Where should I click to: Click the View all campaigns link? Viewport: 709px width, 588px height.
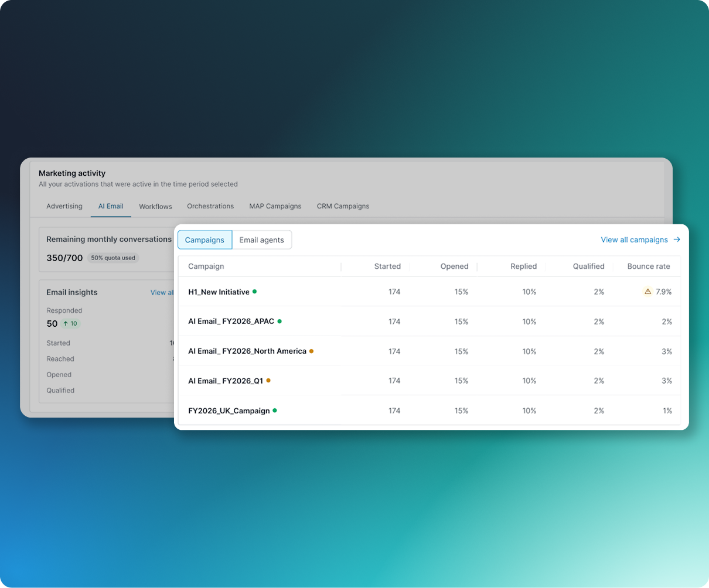(x=635, y=240)
